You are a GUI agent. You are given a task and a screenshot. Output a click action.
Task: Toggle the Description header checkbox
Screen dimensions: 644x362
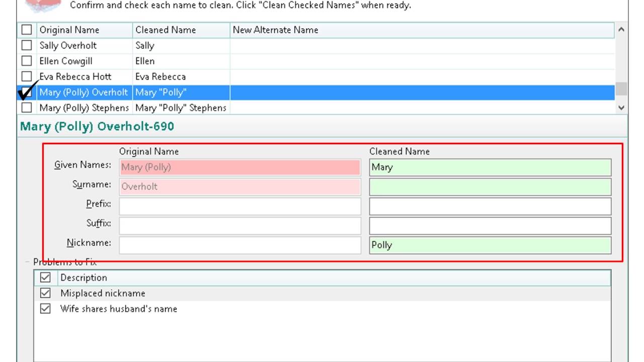point(45,278)
